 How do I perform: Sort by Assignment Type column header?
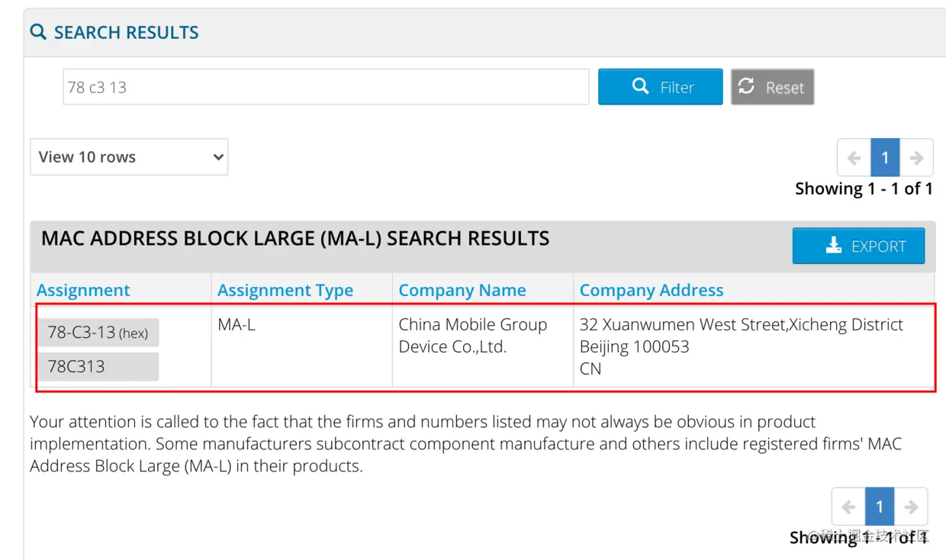pos(285,290)
